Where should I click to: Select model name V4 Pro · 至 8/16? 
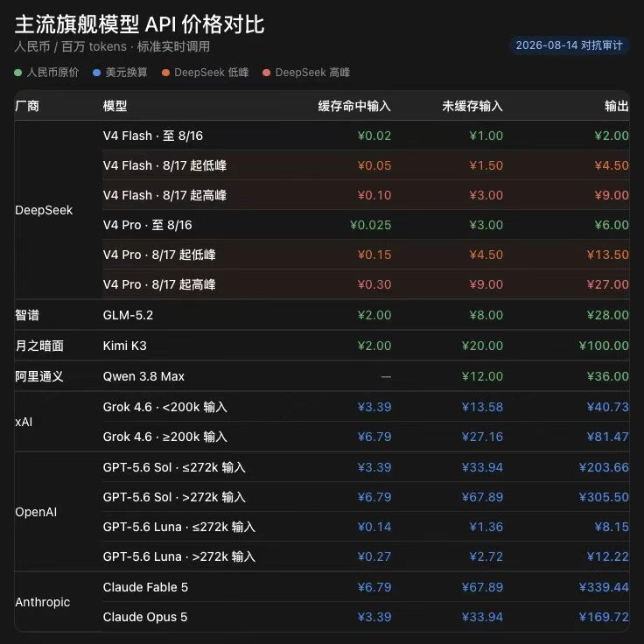[x=148, y=225]
